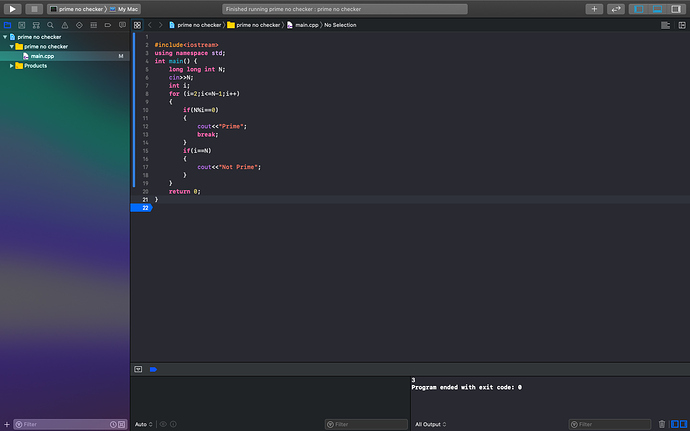
Task: Toggle Quick Look eye in variables view
Action: click(x=163, y=424)
